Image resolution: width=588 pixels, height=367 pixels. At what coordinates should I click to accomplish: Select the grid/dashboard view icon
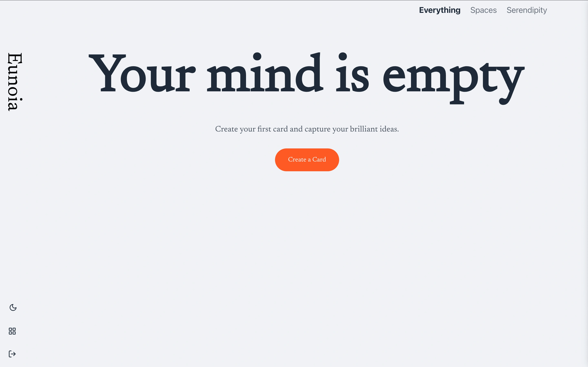point(12,331)
